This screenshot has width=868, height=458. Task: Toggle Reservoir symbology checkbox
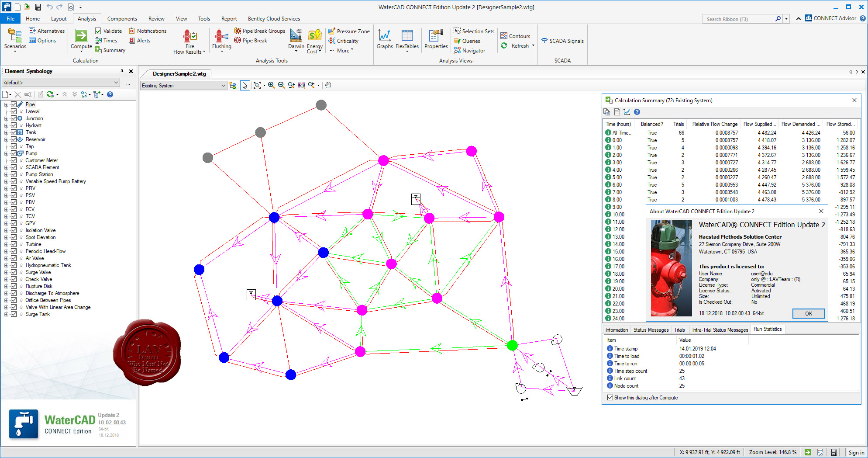tap(14, 139)
